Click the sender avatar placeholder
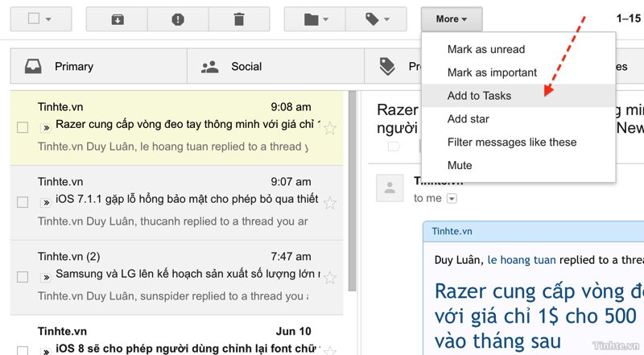 click(390, 188)
